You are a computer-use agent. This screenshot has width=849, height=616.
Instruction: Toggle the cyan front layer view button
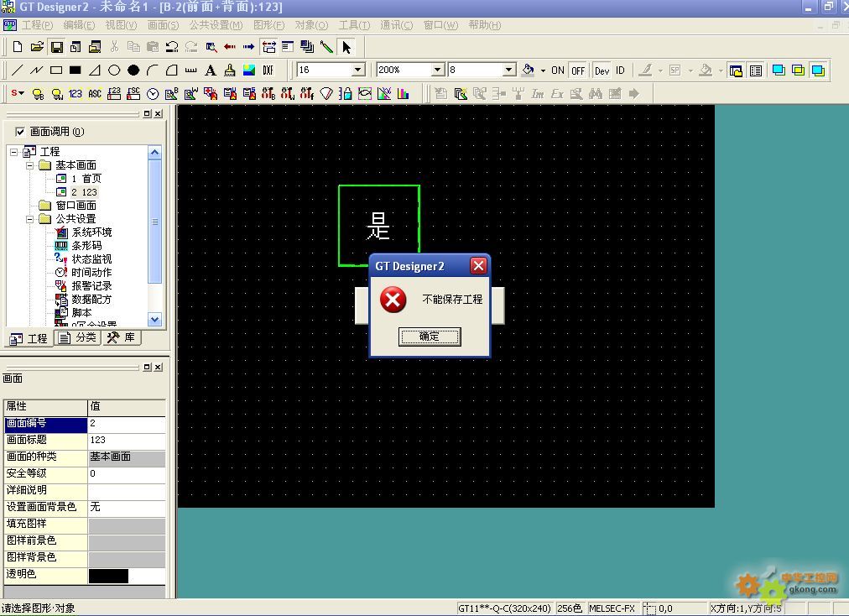[779, 70]
